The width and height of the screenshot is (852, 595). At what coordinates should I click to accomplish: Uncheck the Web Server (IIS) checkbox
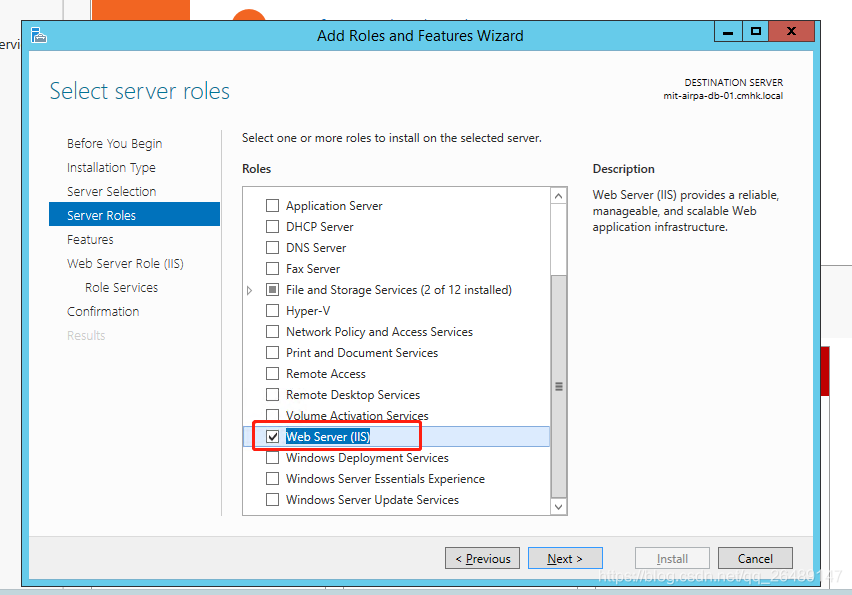pos(272,436)
